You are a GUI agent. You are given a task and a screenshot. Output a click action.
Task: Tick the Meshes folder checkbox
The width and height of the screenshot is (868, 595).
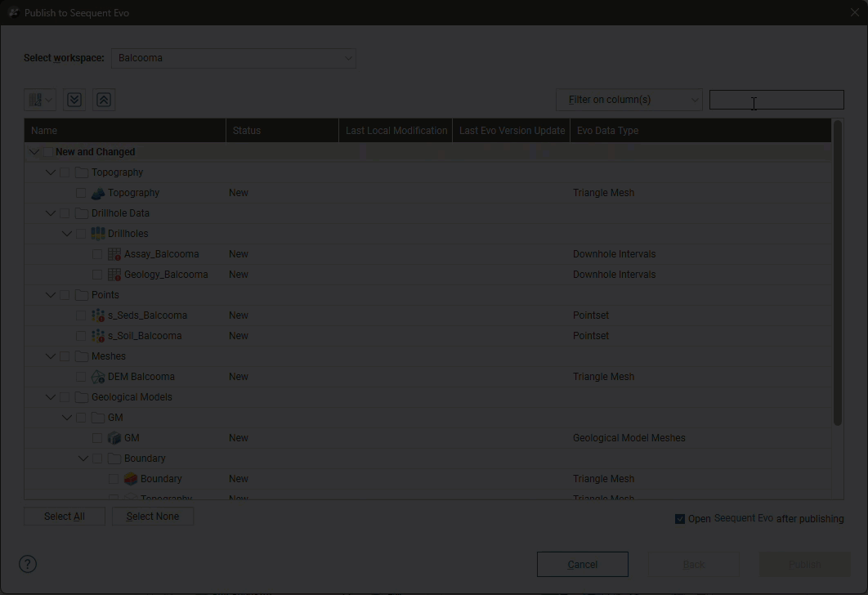(65, 356)
